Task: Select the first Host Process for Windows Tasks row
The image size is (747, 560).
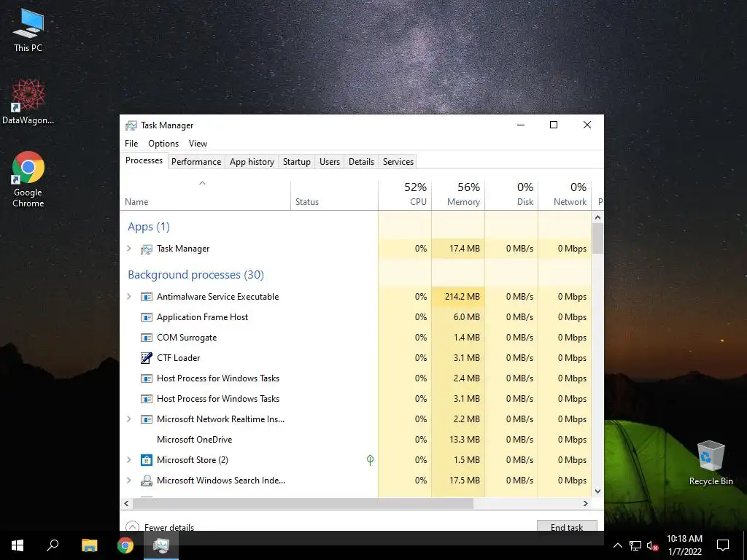Action: pos(356,378)
